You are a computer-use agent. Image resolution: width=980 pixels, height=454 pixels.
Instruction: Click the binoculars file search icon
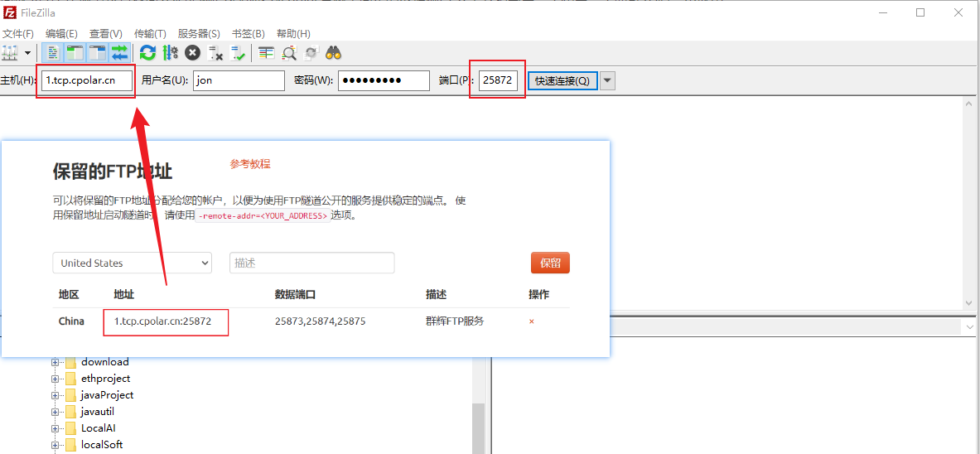click(333, 53)
